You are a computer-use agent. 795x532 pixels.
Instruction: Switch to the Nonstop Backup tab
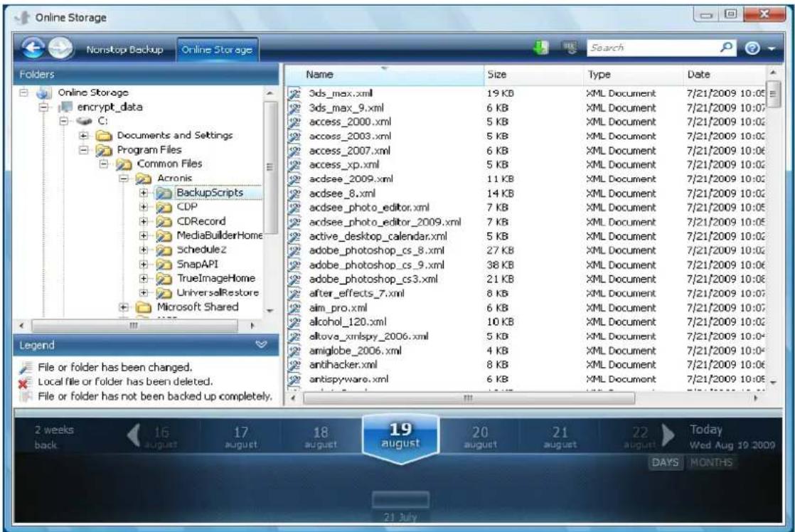124,50
